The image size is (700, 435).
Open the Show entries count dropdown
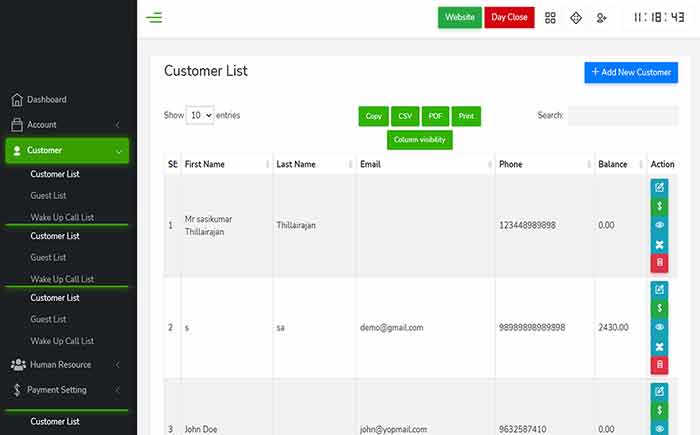click(x=201, y=116)
